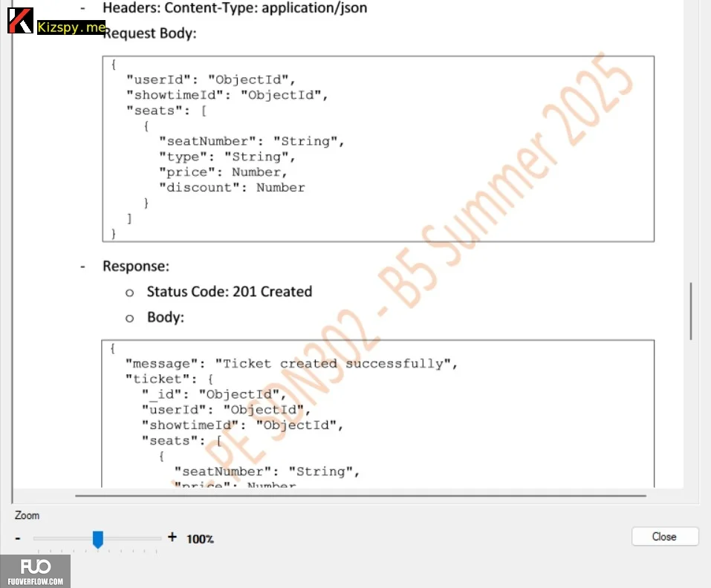Click "Headers: Content-Type: application/json" line
Image resolution: width=711 pixels, height=588 pixels.
pyautogui.click(x=235, y=7)
